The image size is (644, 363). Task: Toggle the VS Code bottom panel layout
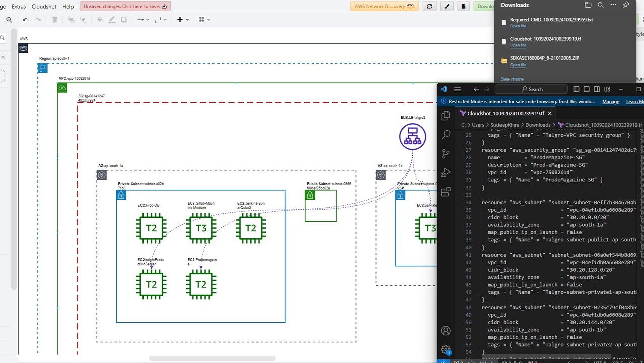tap(586, 89)
